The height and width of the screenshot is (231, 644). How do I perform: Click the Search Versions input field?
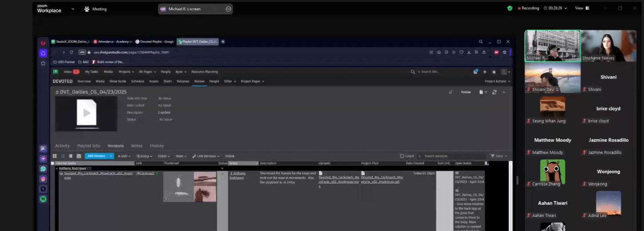pos(453,156)
